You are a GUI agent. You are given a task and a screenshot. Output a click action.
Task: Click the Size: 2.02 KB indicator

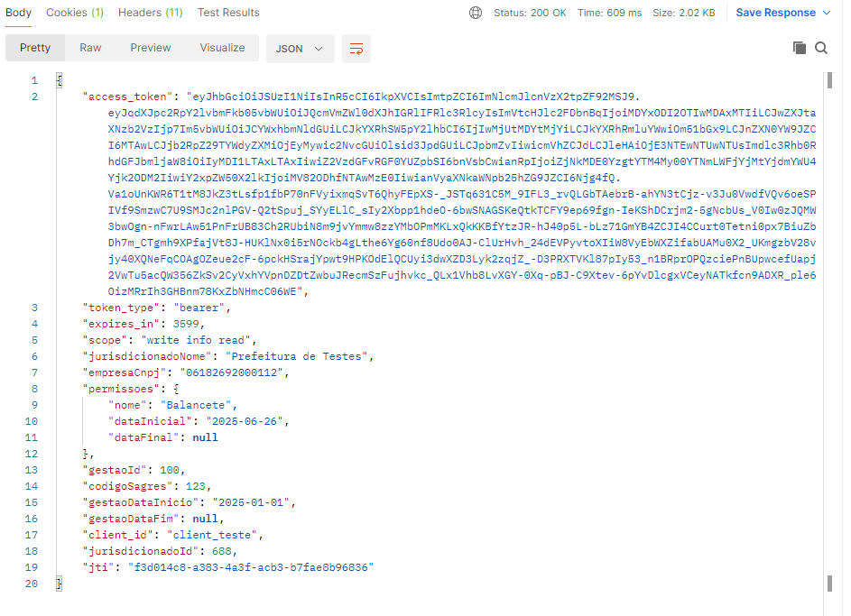(684, 13)
